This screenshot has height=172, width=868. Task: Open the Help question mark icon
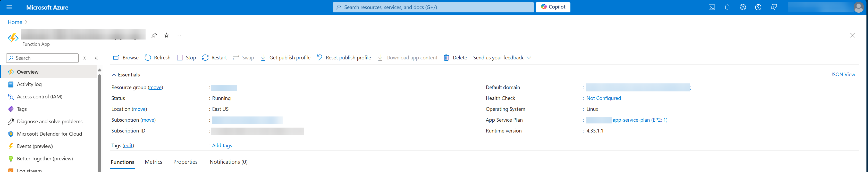click(x=758, y=7)
